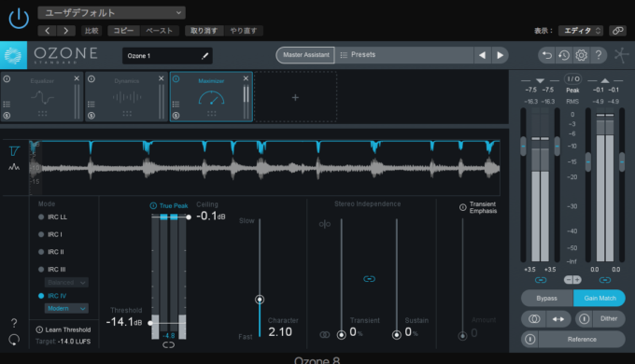Open the undo history clock icon

(564, 55)
